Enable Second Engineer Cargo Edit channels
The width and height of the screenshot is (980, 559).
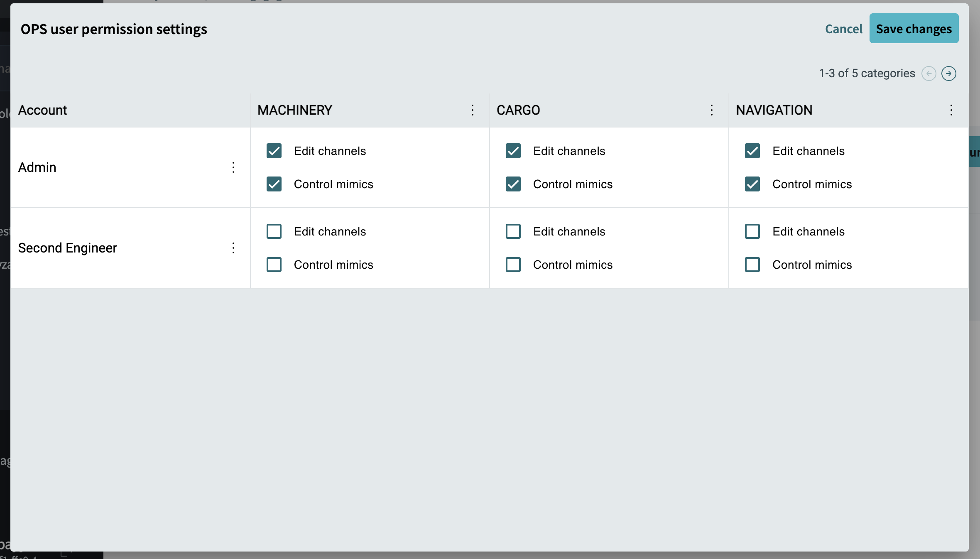tap(513, 231)
